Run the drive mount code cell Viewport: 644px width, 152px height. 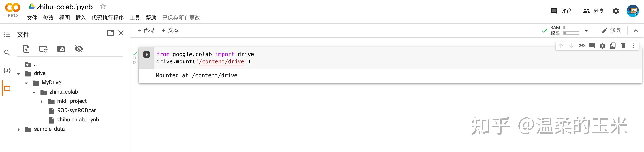coord(146,55)
